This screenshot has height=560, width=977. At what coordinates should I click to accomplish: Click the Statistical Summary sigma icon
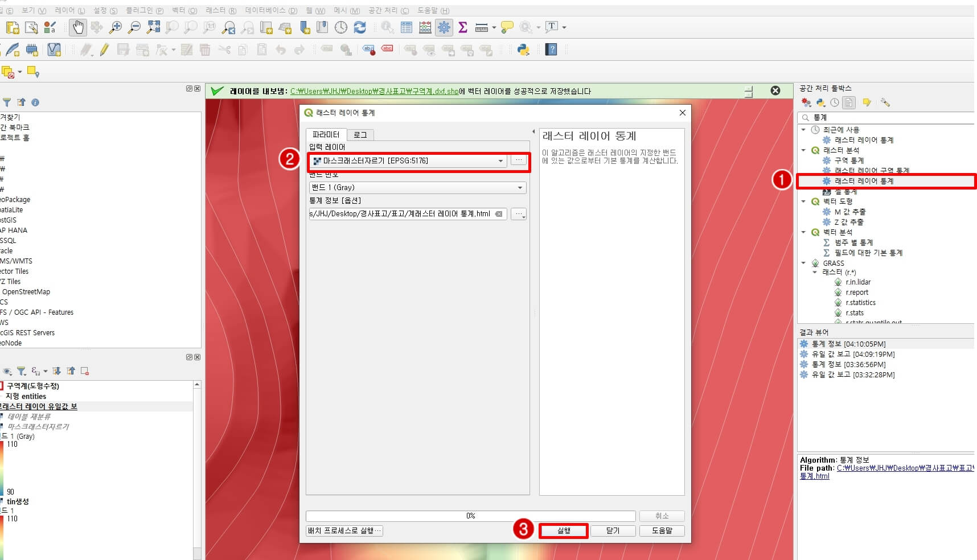click(463, 27)
